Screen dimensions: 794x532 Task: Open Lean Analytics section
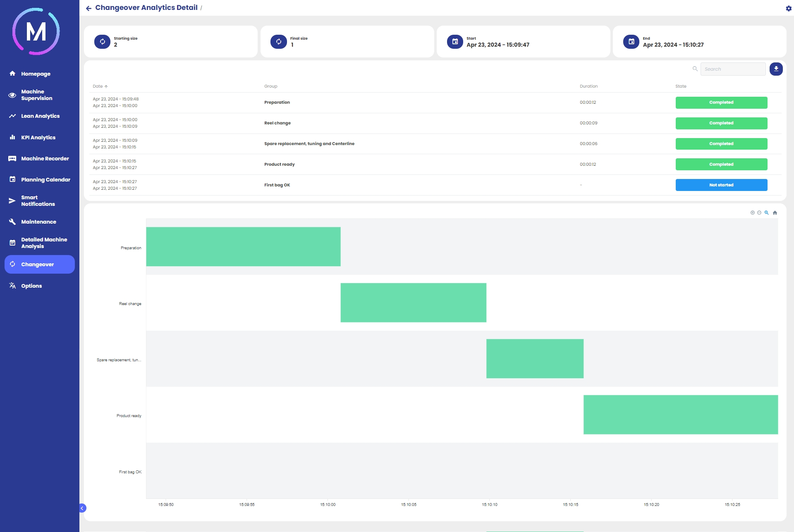click(x=40, y=116)
